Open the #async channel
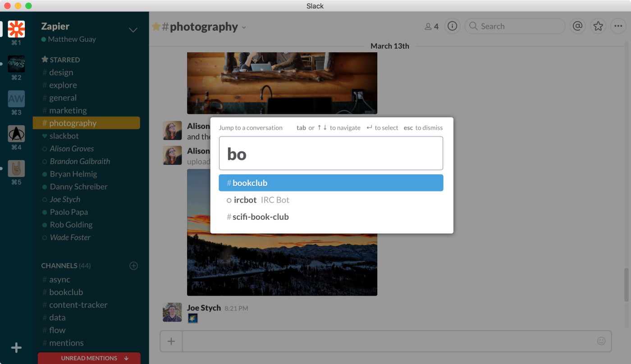The width and height of the screenshot is (631, 364). [x=56, y=280]
